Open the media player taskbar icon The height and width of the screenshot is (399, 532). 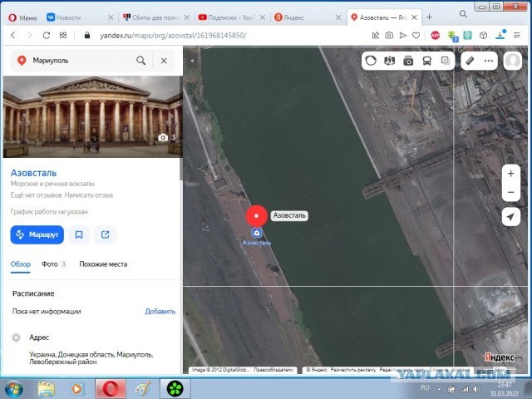point(77,389)
